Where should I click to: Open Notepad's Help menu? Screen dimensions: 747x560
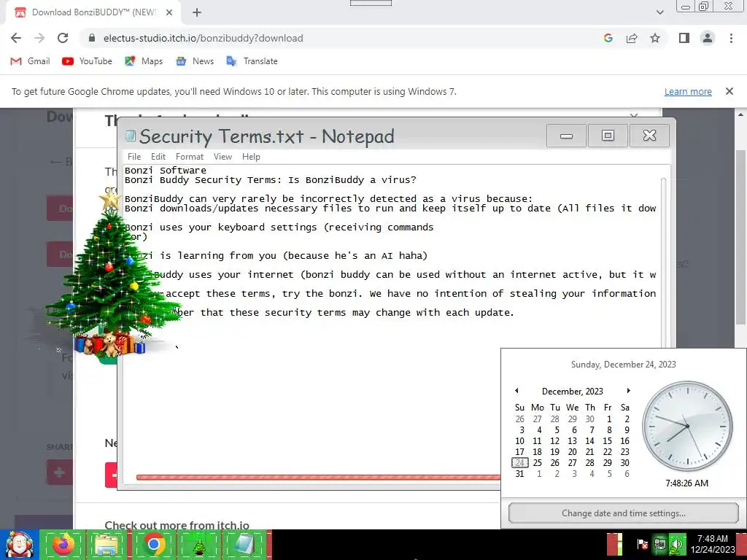[x=251, y=157]
